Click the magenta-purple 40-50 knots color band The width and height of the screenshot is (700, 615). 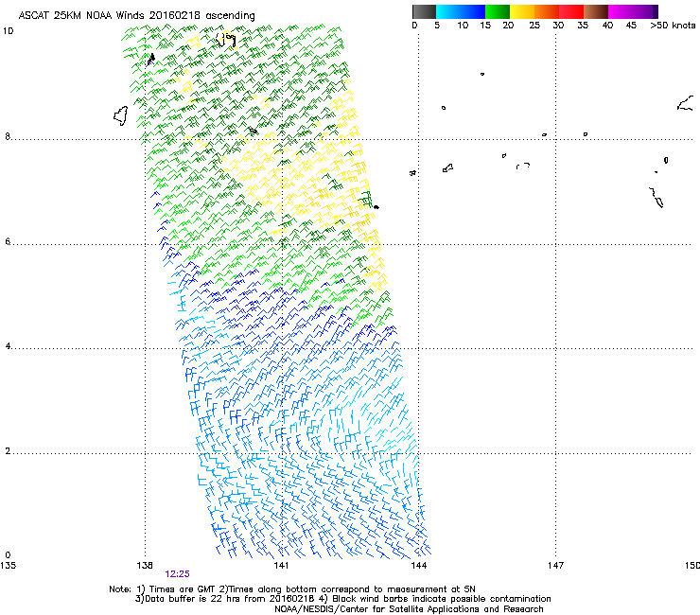[633, 11]
